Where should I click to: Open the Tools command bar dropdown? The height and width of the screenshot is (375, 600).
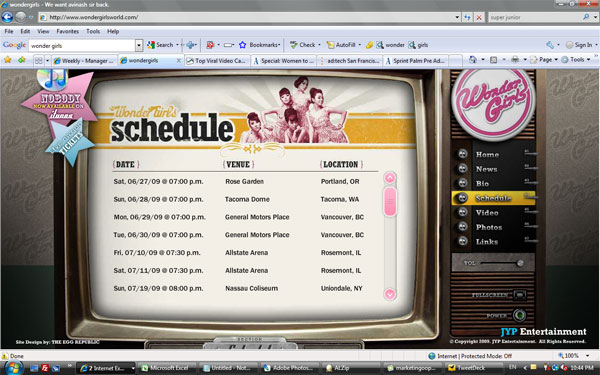(576, 60)
